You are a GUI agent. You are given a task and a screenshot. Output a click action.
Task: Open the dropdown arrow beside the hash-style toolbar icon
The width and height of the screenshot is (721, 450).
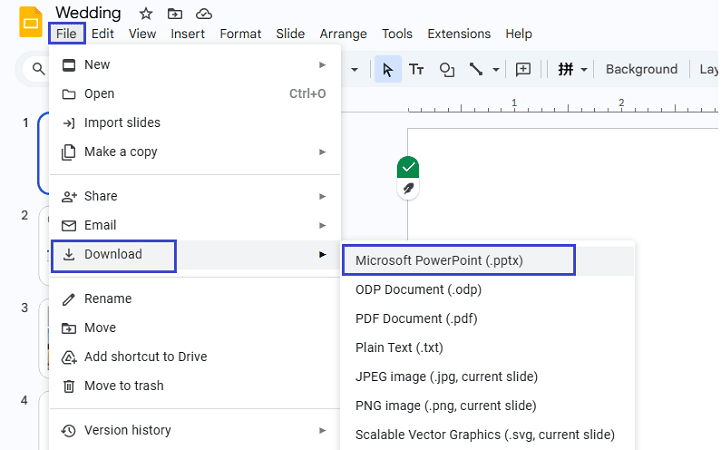584,70
